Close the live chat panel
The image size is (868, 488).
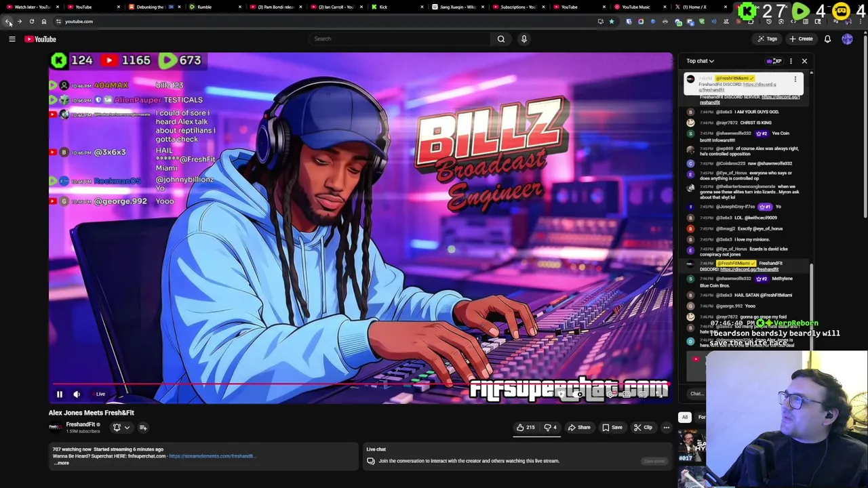coord(804,61)
